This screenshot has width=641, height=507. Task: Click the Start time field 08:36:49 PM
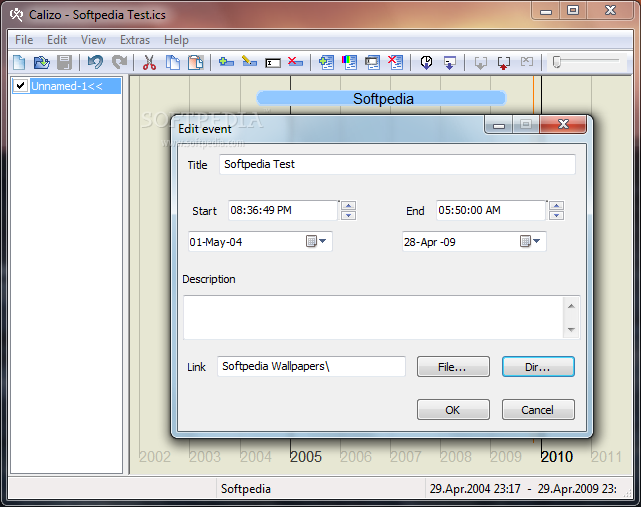click(x=283, y=210)
